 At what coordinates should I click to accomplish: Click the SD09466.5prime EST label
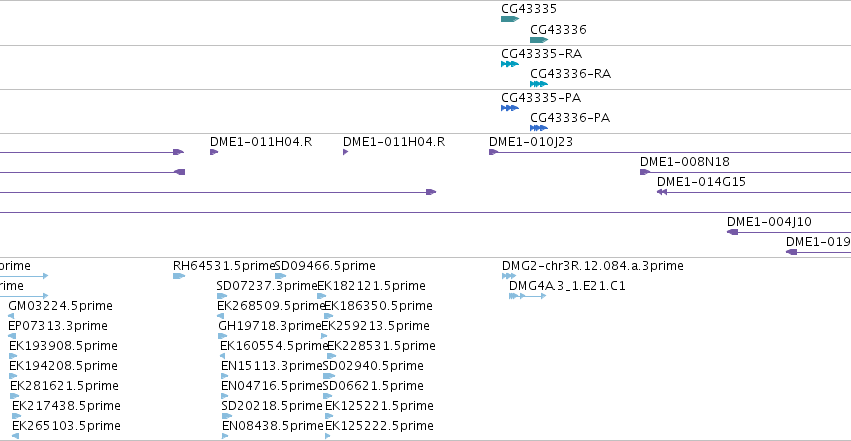(325, 266)
